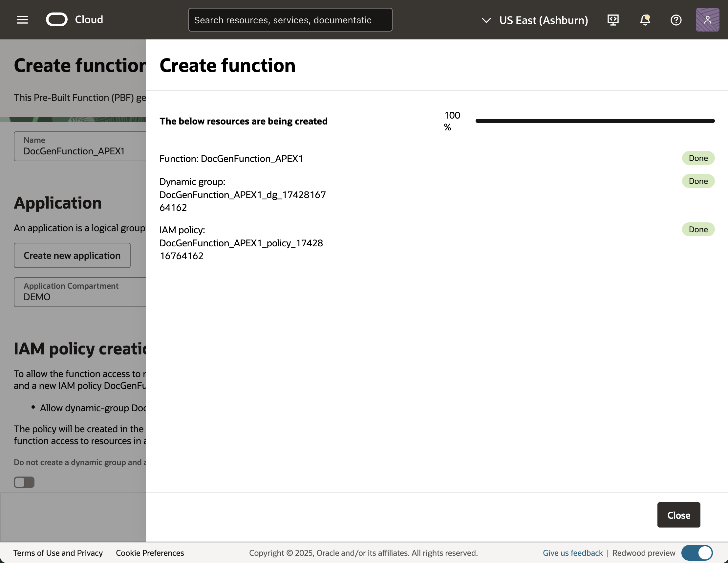Open the hamburger navigation menu
The width and height of the screenshot is (728, 563).
[x=22, y=20]
